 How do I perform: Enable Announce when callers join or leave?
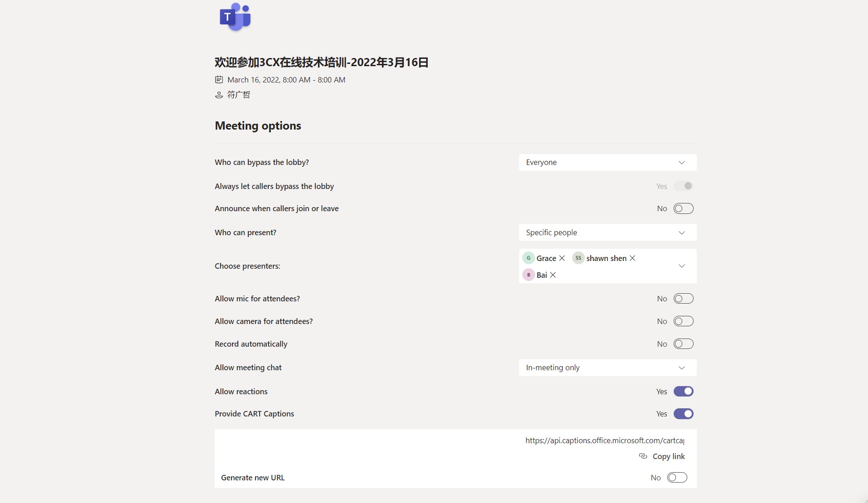point(683,208)
